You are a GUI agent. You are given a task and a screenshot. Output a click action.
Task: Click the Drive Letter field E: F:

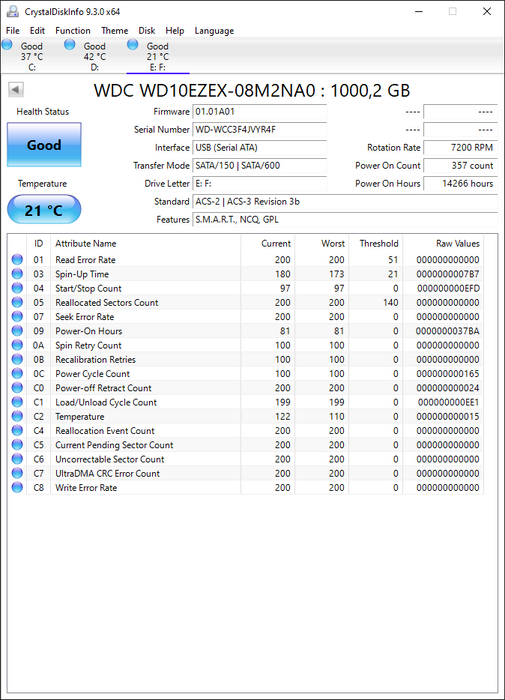[x=259, y=183]
